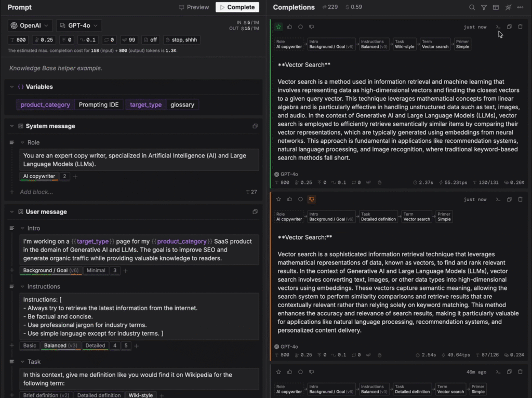
Task: Delete the 46m ago completion
Action: [x=520, y=372]
